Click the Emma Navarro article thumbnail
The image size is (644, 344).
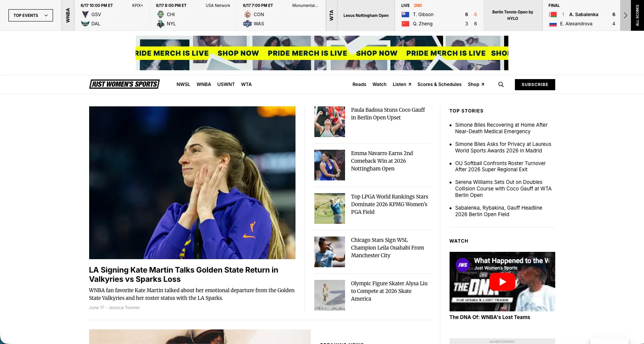pyautogui.click(x=330, y=165)
